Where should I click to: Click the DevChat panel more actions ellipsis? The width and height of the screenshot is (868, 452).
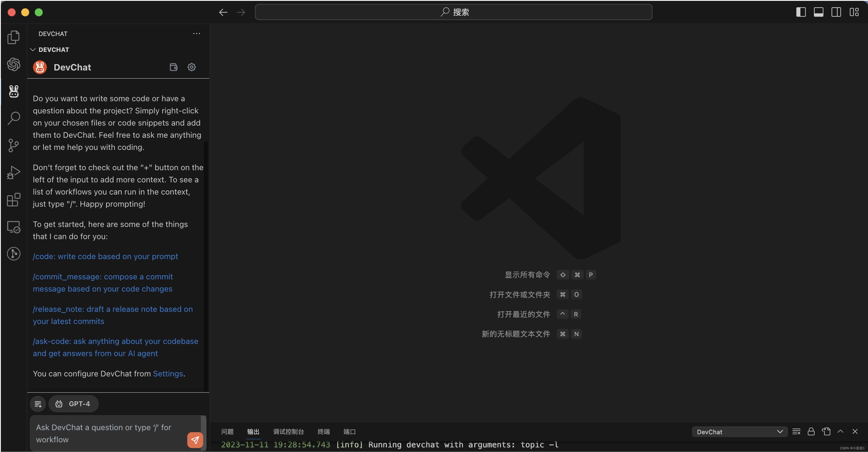tap(197, 34)
